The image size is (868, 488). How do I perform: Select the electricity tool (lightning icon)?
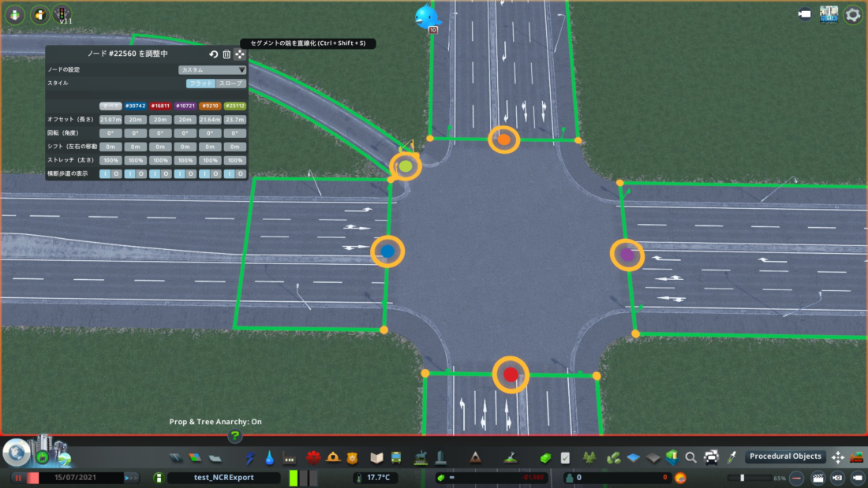click(251, 457)
